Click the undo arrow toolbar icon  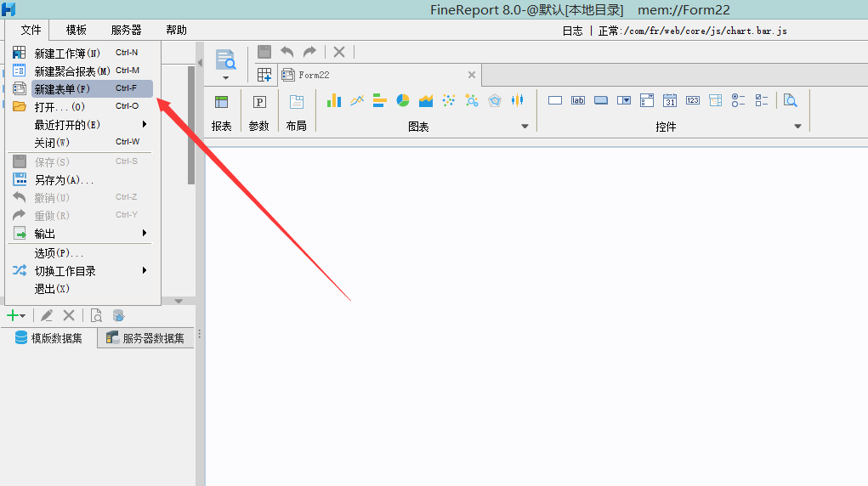coord(286,52)
